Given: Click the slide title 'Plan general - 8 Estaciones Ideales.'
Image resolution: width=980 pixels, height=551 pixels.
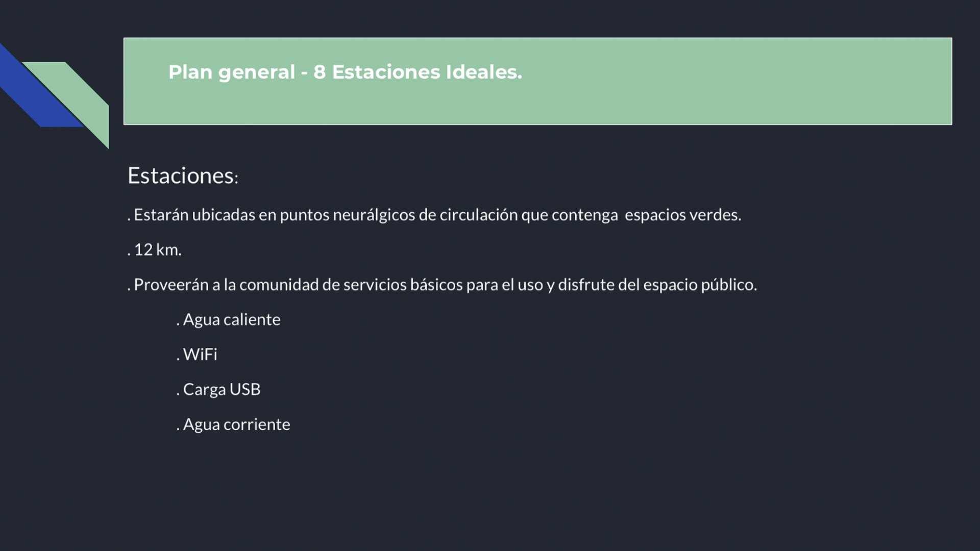Looking at the screenshot, I should pyautogui.click(x=345, y=72).
